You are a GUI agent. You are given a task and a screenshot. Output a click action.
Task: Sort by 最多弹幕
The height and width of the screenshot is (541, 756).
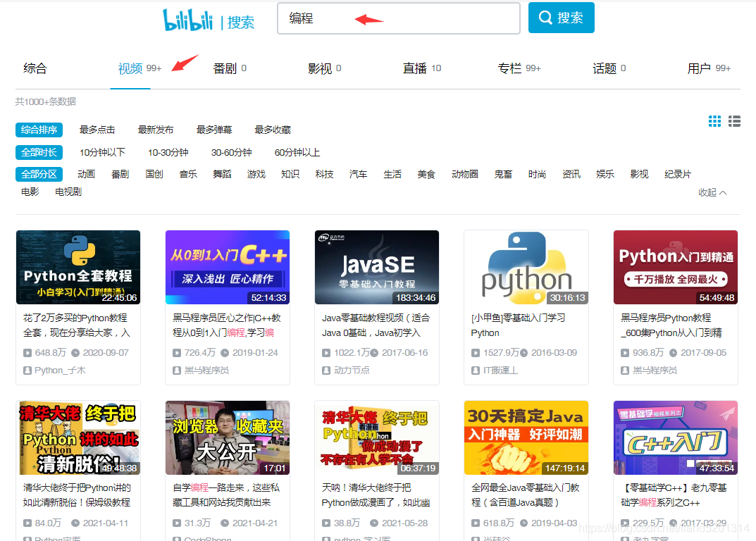(214, 130)
